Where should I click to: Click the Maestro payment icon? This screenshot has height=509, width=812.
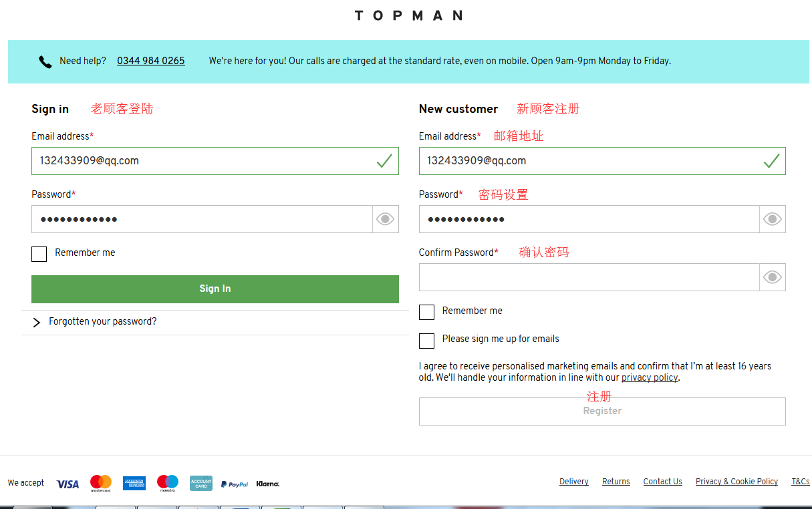pos(168,483)
